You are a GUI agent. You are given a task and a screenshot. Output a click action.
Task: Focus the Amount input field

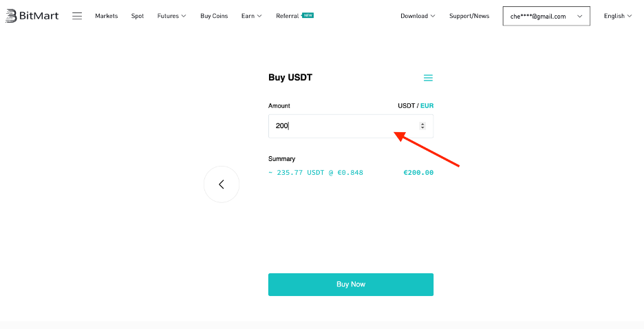(x=351, y=126)
